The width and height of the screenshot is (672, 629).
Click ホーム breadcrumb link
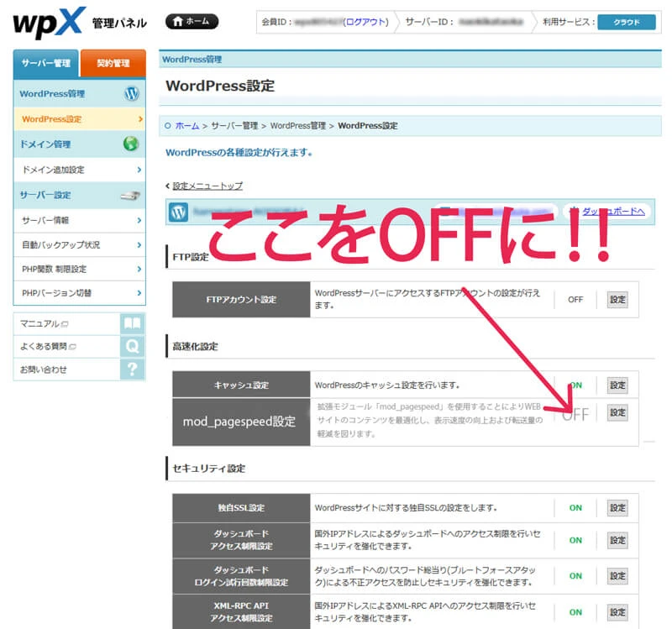187,125
